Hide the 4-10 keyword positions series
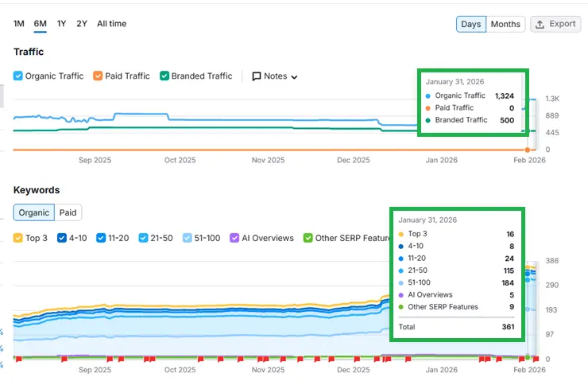This screenshot has height=389, width=588. pos(62,238)
